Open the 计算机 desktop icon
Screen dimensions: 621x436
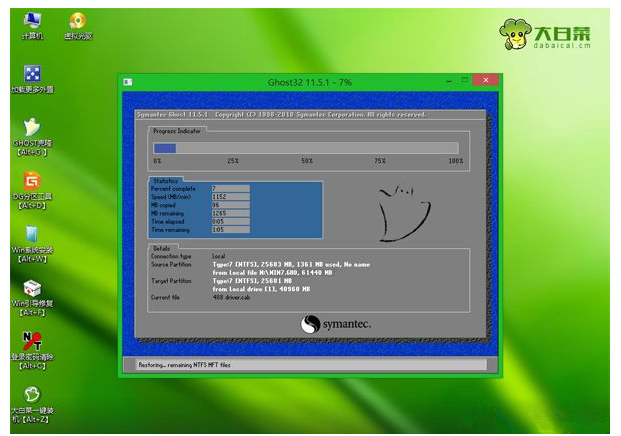tap(31, 22)
